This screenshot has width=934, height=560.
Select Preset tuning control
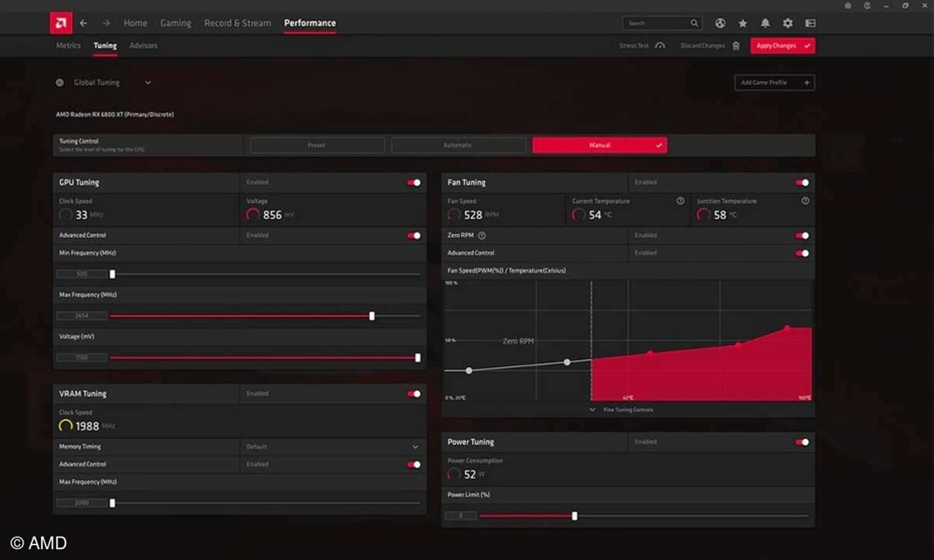(x=317, y=145)
